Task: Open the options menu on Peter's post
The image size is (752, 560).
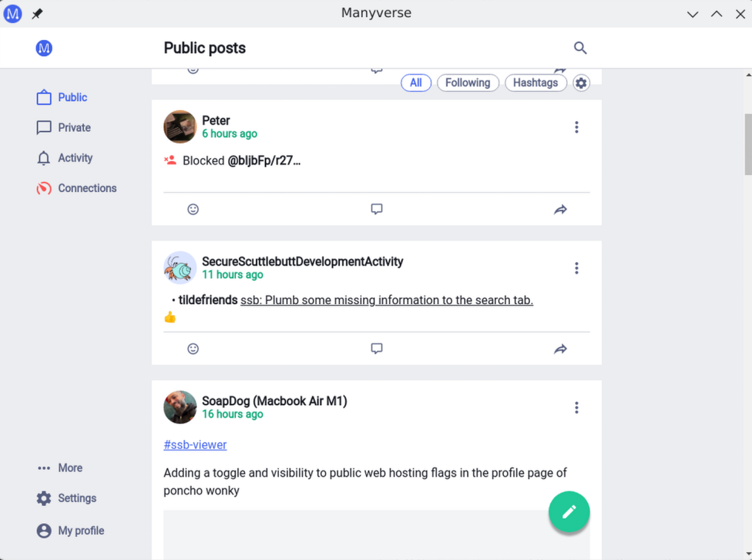Action: 576,126
